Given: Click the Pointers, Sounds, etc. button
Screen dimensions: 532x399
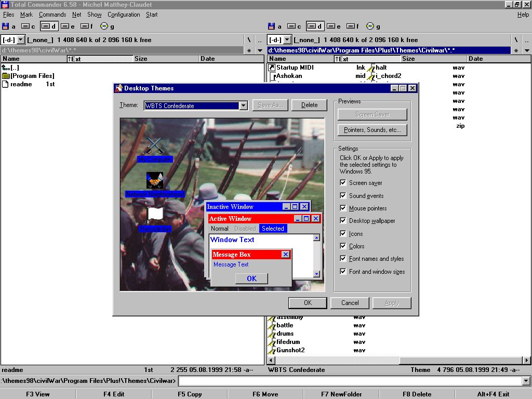Looking at the screenshot, I should click(x=373, y=130).
